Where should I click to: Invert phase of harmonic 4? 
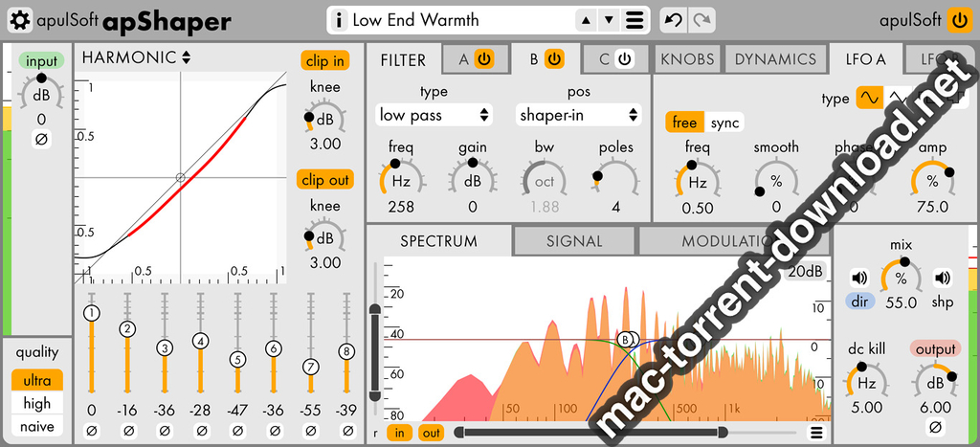click(x=201, y=431)
